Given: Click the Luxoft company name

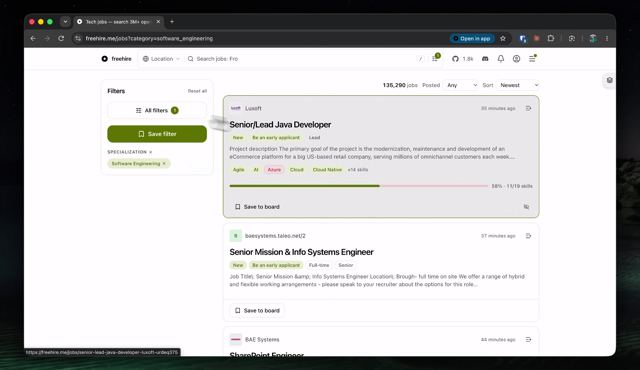Looking at the screenshot, I should click(x=253, y=109).
